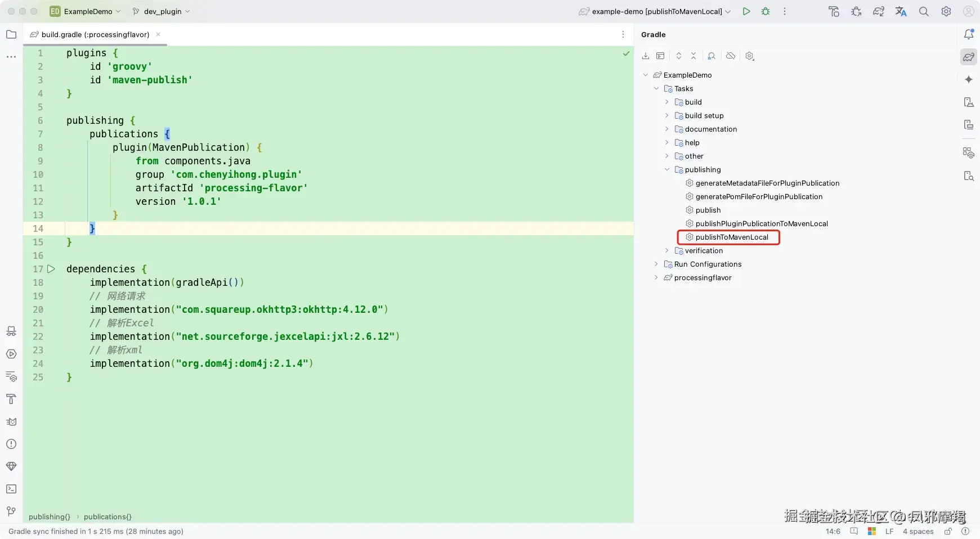This screenshot has width=980, height=539.
Task: Expand the build task group
Action: [667, 102]
